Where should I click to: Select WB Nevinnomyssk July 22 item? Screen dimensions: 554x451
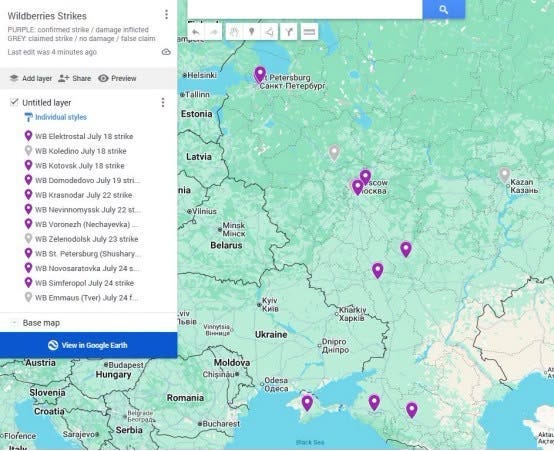82,210
